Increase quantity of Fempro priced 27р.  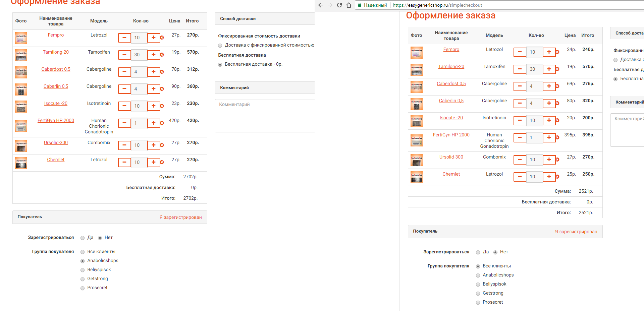[x=154, y=38]
